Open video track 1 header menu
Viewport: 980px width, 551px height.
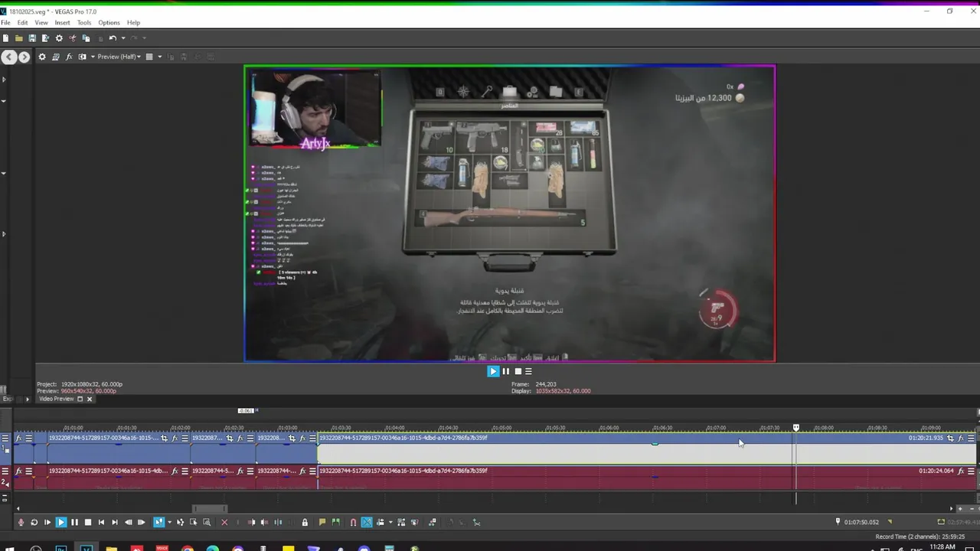pyautogui.click(x=5, y=439)
